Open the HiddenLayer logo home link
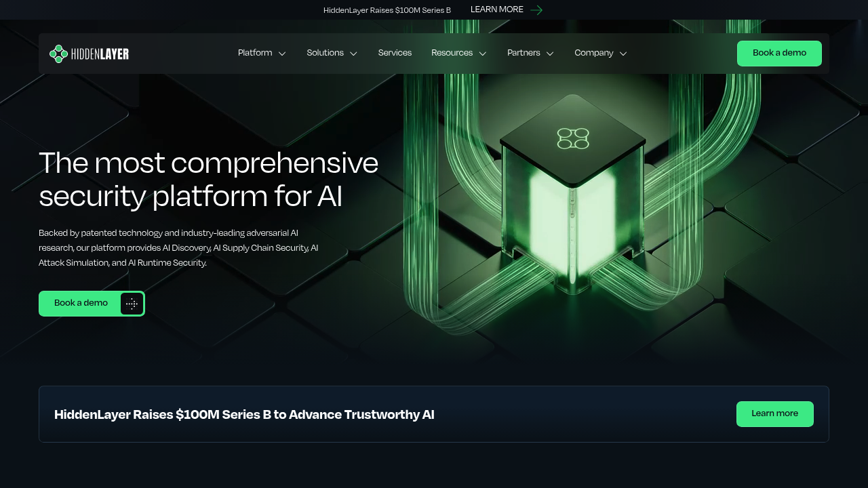The height and width of the screenshot is (488, 868). click(x=89, y=54)
